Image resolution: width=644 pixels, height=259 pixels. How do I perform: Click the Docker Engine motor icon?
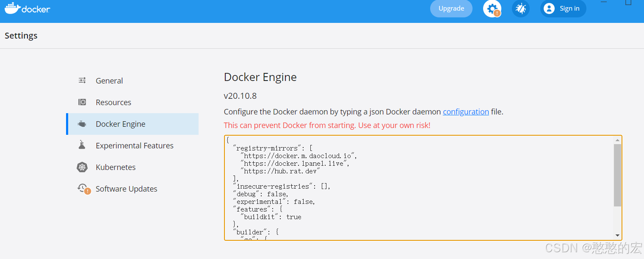pyautogui.click(x=82, y=124)
